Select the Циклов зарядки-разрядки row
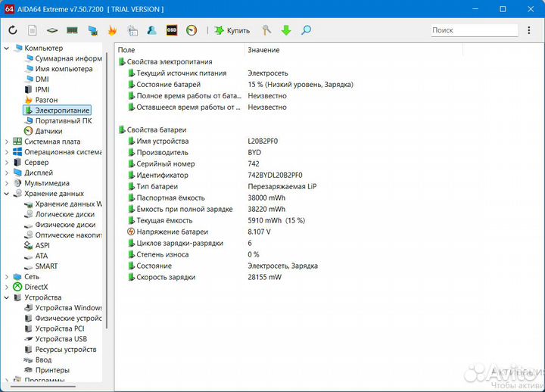 190,243
